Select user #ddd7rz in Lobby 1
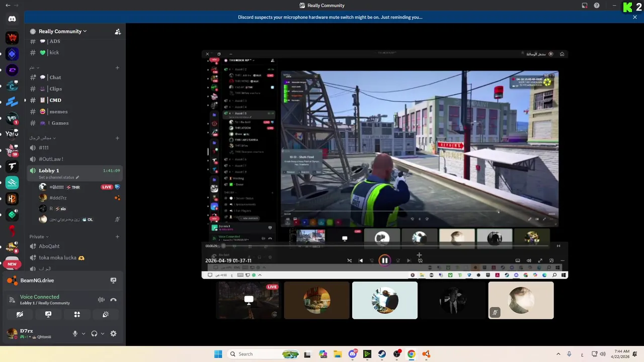The image size is (644, 362). (x=79, y=198)
